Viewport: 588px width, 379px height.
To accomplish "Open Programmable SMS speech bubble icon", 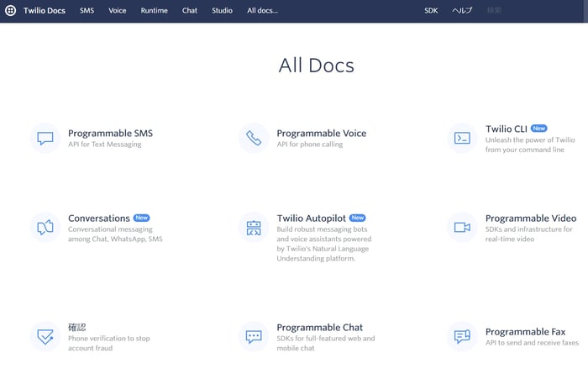I will point(45,138).
